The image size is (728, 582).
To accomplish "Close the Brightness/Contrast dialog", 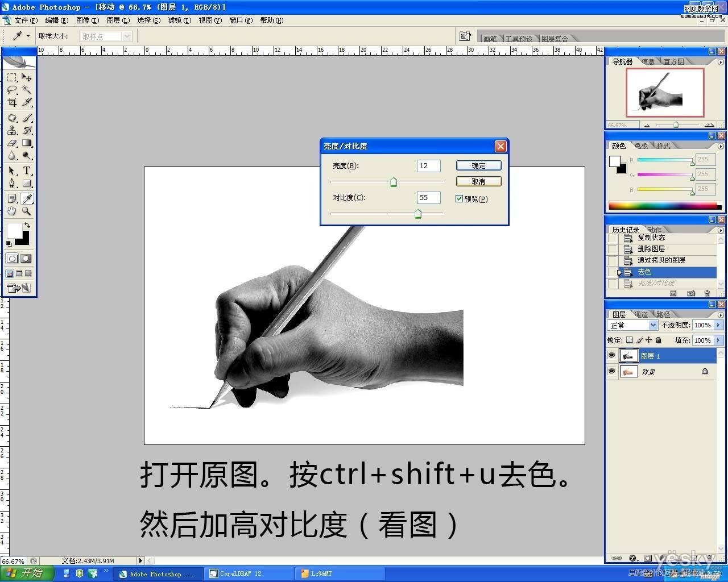I will (x=500, y=146).
